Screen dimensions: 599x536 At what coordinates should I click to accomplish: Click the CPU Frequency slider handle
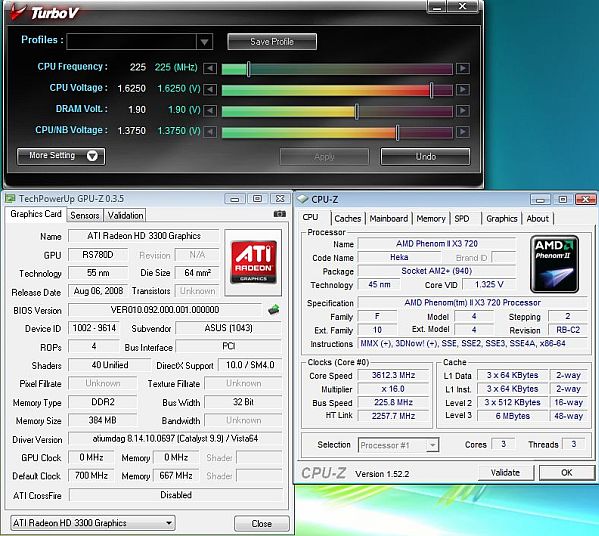(249, 69)
